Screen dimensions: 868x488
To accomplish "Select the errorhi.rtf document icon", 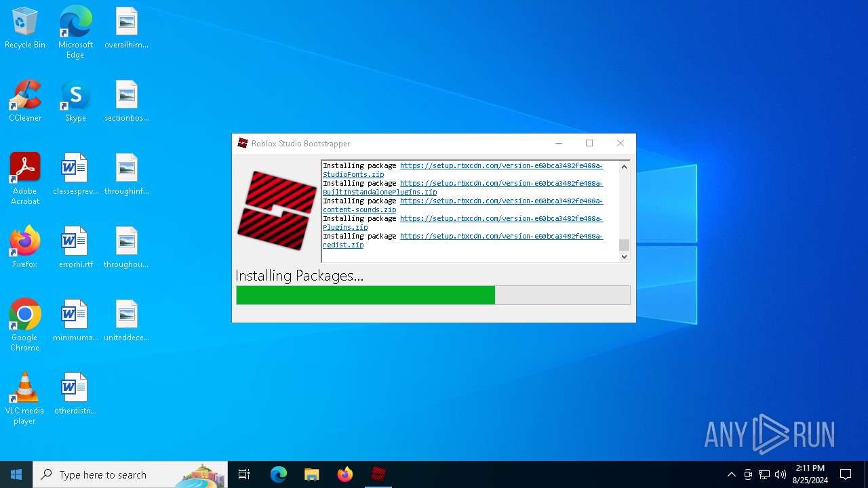I will point(75,247).
